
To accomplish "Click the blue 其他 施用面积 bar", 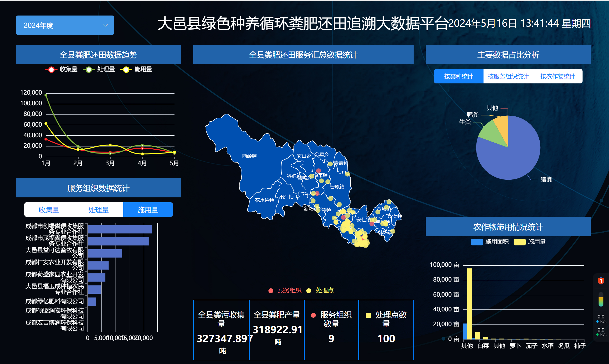I will click(x=465, y=331).
